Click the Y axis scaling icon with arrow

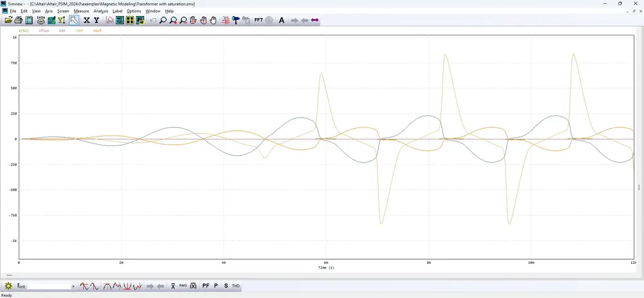[x=62, y=20]
